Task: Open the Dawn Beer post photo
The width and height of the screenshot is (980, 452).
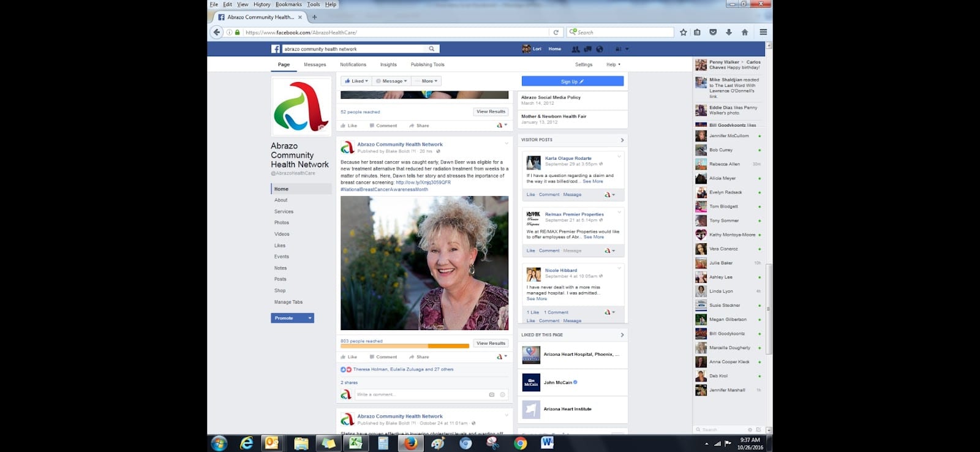Action: [x=424, y=263]
